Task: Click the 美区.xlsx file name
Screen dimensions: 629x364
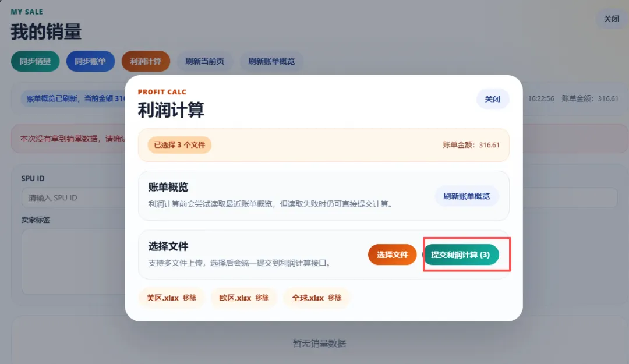Action: 162,298
